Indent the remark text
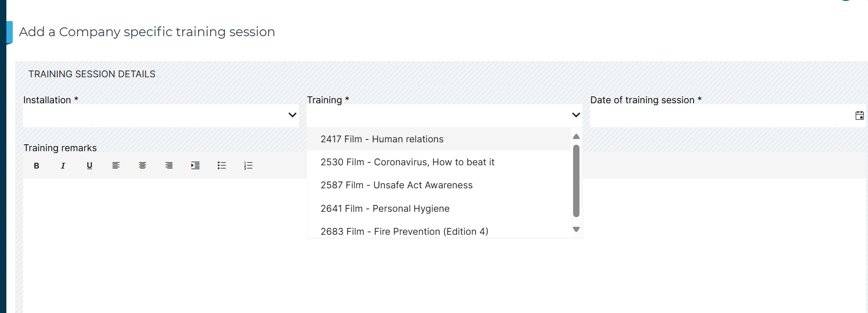 195,165
